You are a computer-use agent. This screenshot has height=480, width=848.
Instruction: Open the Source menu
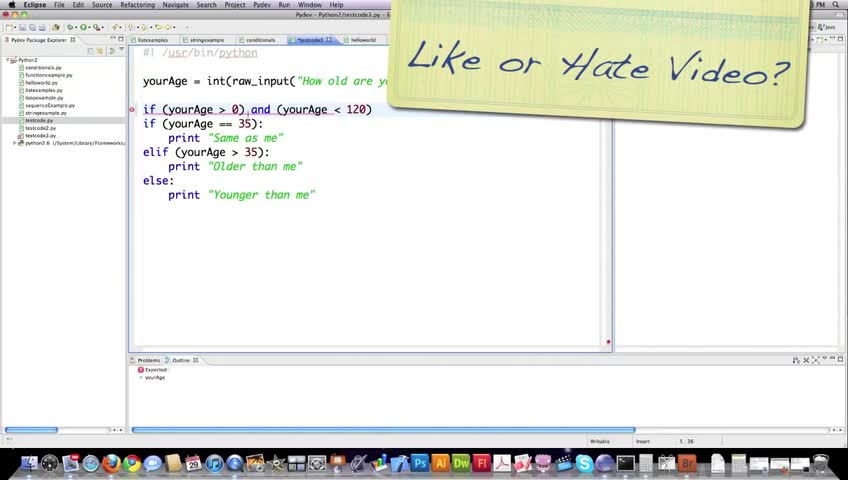(x=102, y=4)
